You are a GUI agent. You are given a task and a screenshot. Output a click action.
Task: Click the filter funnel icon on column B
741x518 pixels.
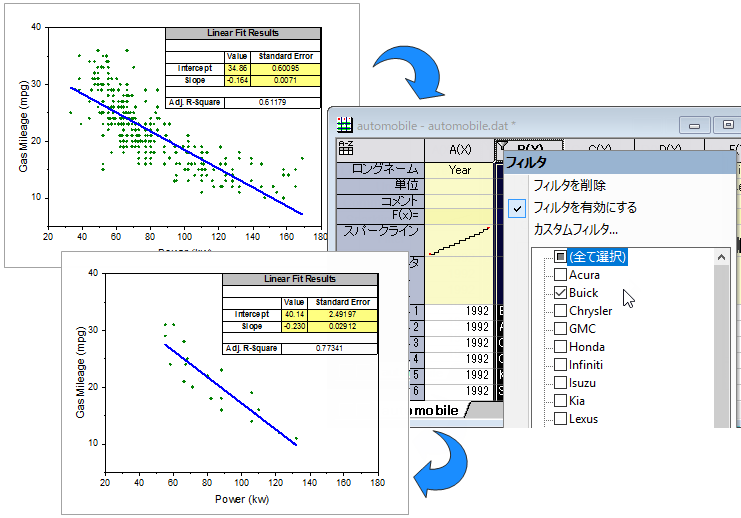click(502, 147)
